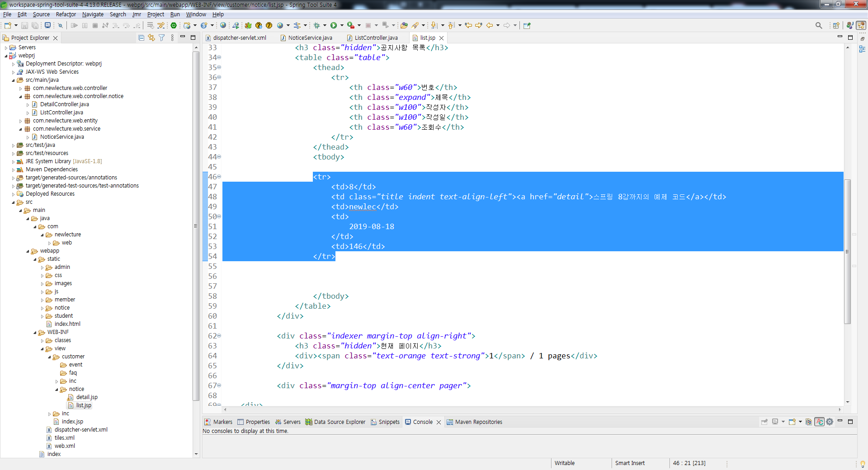Toggle the highlighted AC console button
The image size is (868, 470).
(819, 422)
